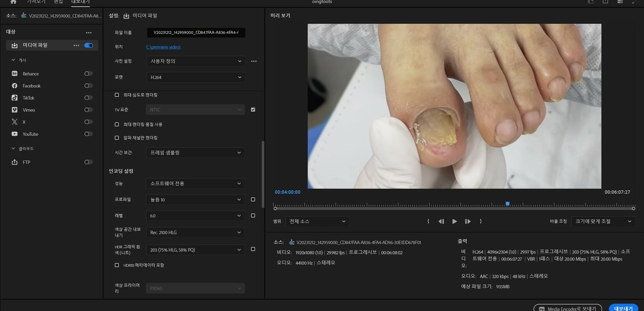Viewport: 644px width, 311px height.
Task: Click the Vimeo logo icon
Action: tap(14, 110)
